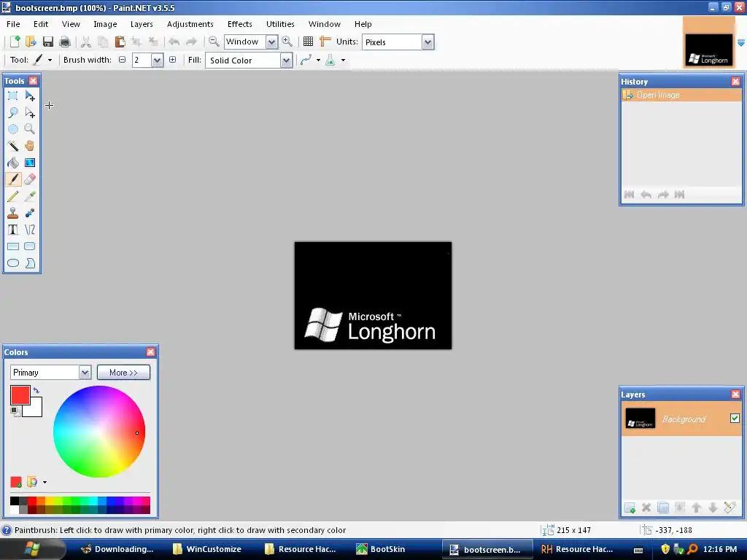Open the Primary color selector dropdown
This screenshot has width=747, height=560.
coord(85,373)
